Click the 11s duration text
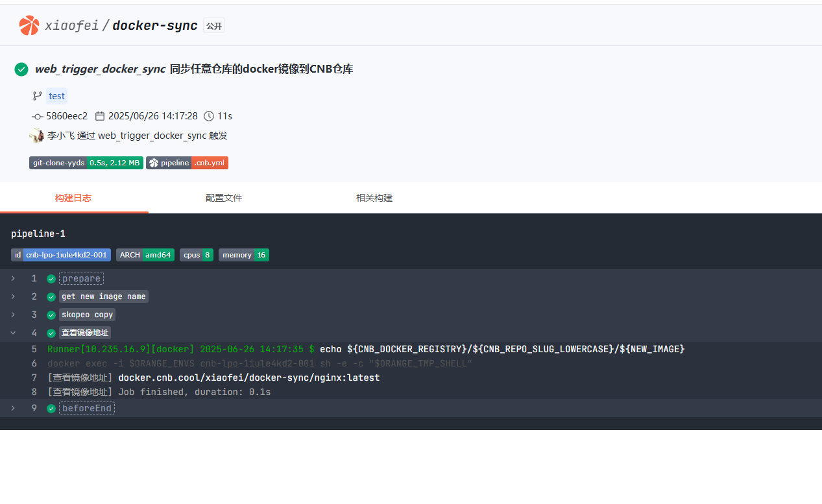Image resolution: width=822 pixels, height=504 pixels. [x=224, y=116]
